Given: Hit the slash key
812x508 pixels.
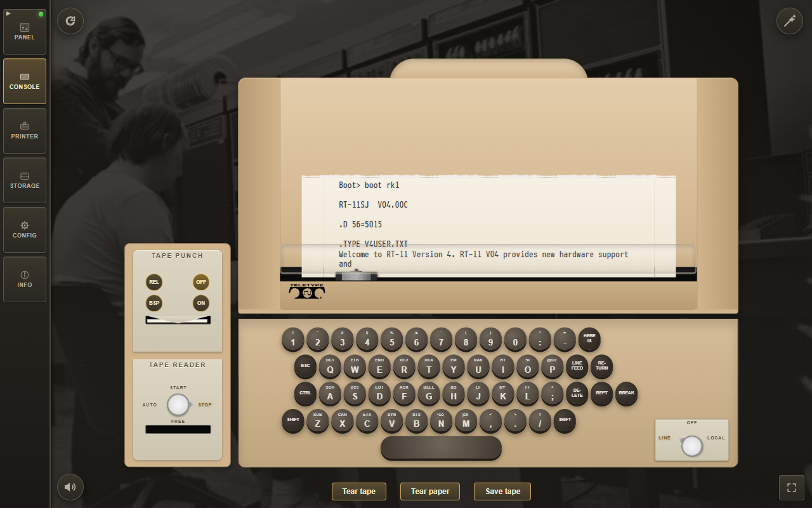Looking at the screenshot, I should pos(540,420).
